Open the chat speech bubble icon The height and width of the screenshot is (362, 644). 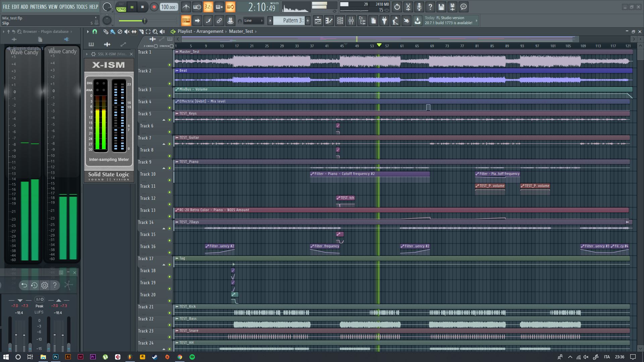click(464, 7)
